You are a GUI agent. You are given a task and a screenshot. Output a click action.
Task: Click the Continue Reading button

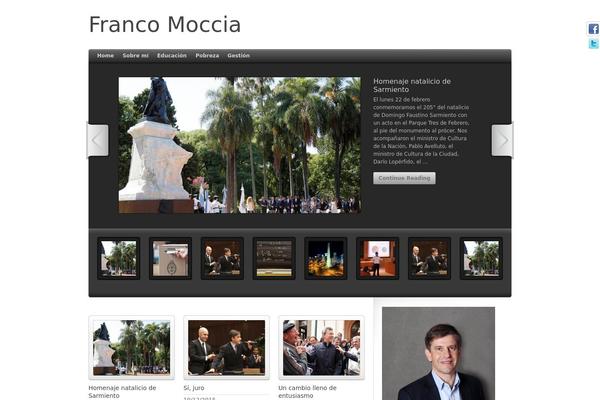[x=404, y=178]
